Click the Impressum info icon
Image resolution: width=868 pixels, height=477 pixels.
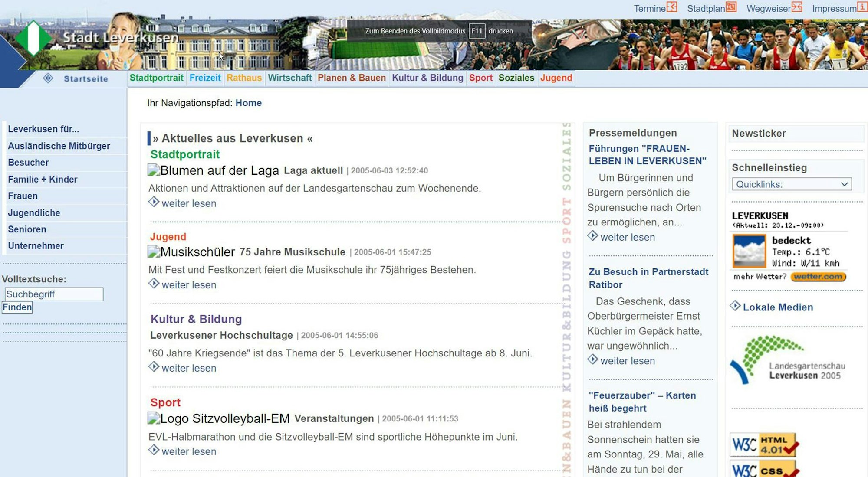[862, 7]
